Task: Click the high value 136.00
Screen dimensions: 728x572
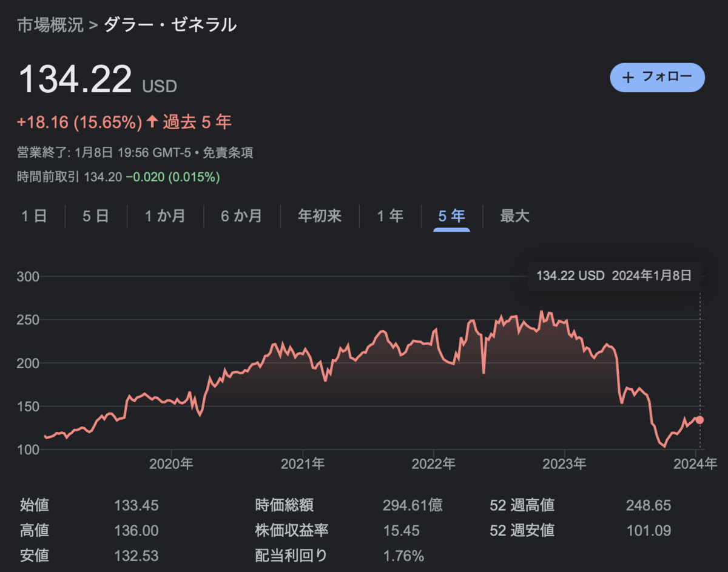Action: coord(136,531)
